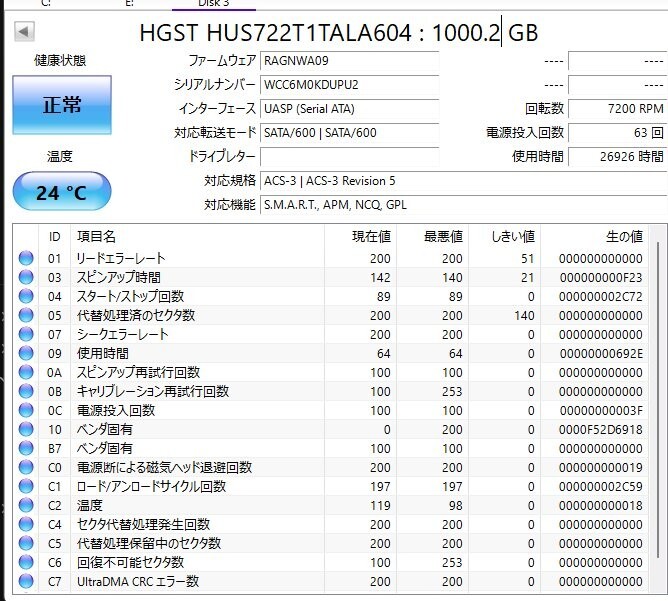Select raw value 00000000692E

(x=601, y=353)
